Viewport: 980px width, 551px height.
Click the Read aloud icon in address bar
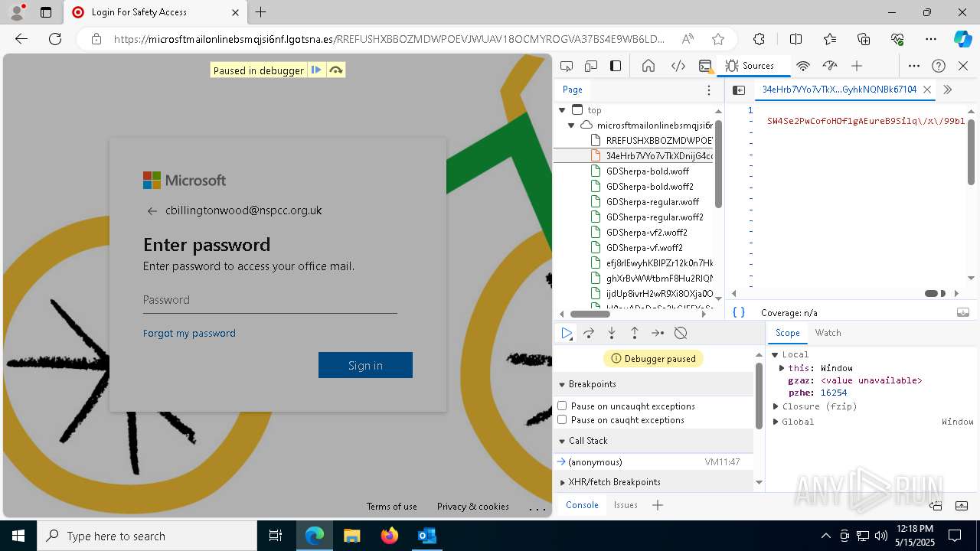pos(688,39)
